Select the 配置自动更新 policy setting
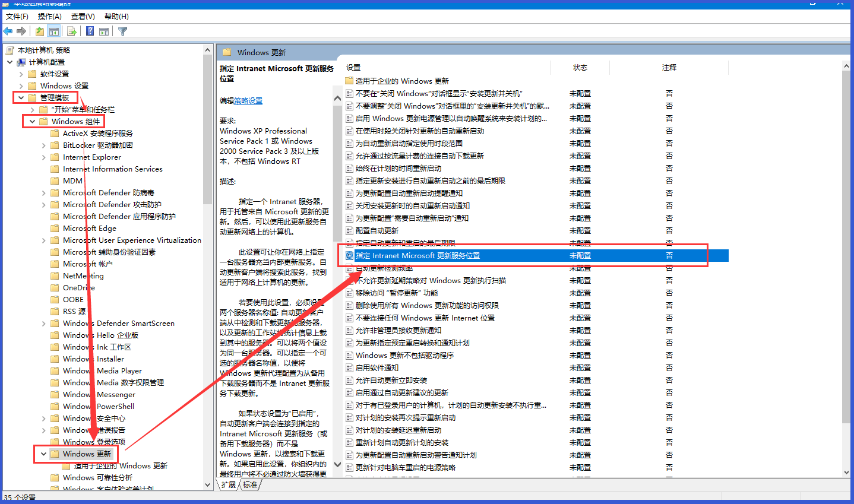Image resolution: width=854 pixels, height=504 pixels. click(x=377, y=230)
